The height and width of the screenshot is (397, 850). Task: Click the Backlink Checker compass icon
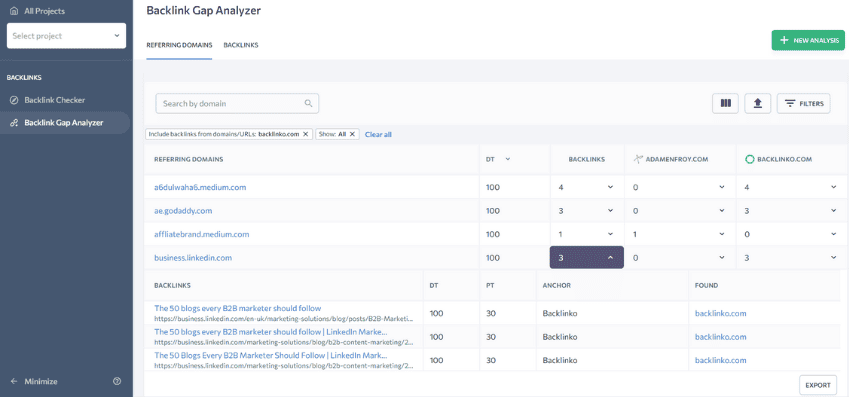point(14,100)
